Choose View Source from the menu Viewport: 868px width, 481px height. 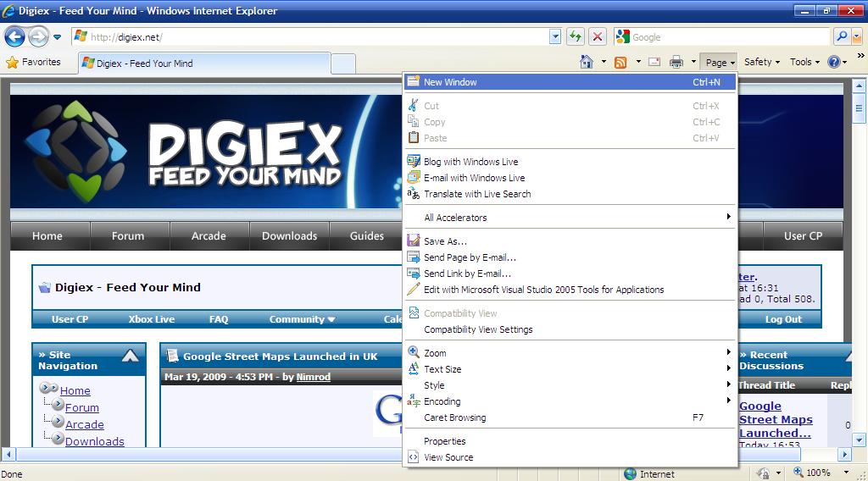(570, 456)
